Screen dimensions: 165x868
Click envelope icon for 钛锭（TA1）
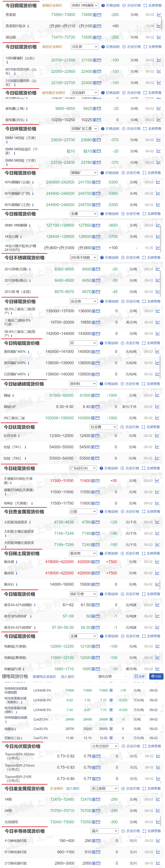coord(98,447)
